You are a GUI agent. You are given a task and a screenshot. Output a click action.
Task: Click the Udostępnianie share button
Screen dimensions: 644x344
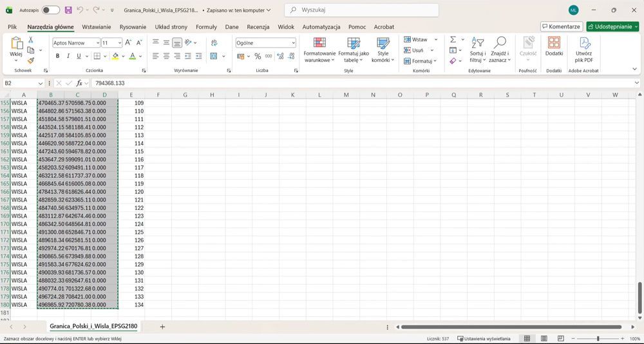(612, 26)
